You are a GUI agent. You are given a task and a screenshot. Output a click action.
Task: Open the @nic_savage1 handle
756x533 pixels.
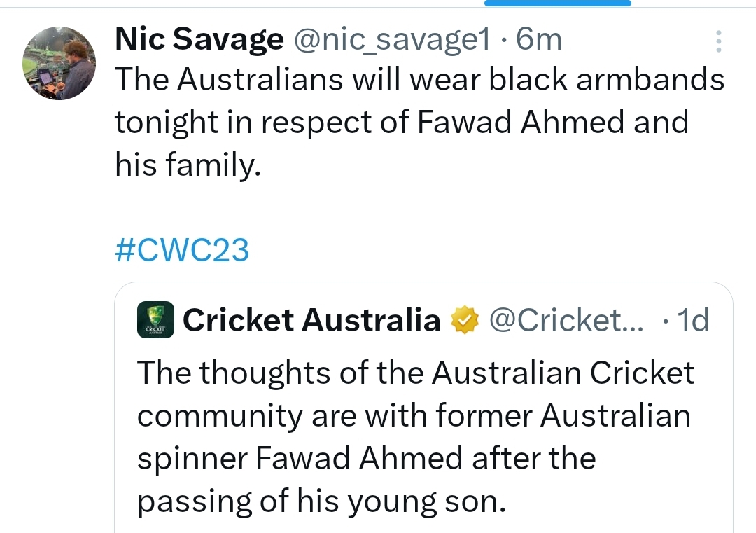pos(392,39)
